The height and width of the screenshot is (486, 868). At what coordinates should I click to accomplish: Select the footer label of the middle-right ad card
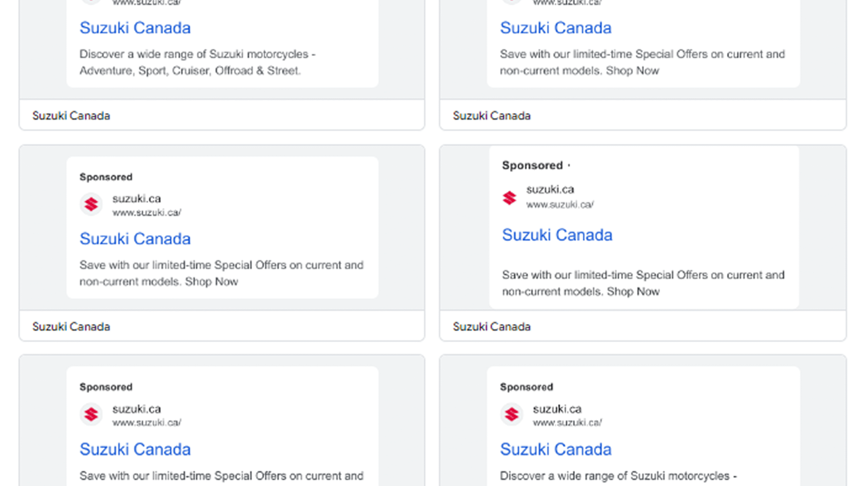492,327
